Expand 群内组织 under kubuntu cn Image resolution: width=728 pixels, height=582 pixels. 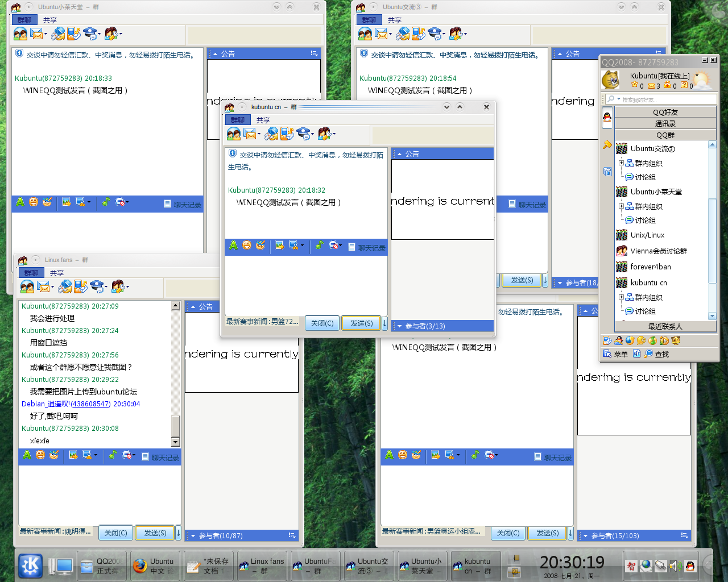coord(622,297)
